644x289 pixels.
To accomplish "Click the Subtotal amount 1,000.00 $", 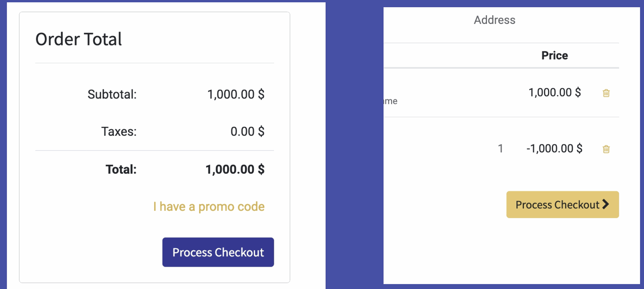I will tap(235, 95).
